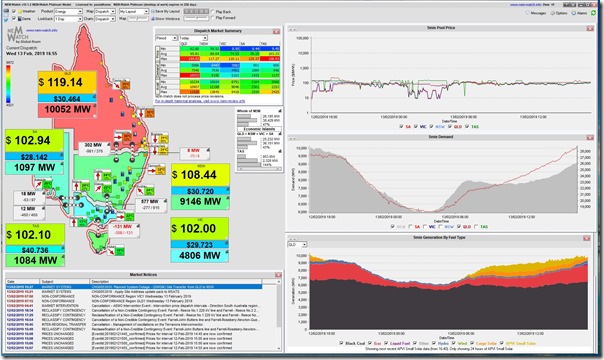Adjust the playback speed slider
The width and height of the screenshot is (604, 360).
coord(196,18)
